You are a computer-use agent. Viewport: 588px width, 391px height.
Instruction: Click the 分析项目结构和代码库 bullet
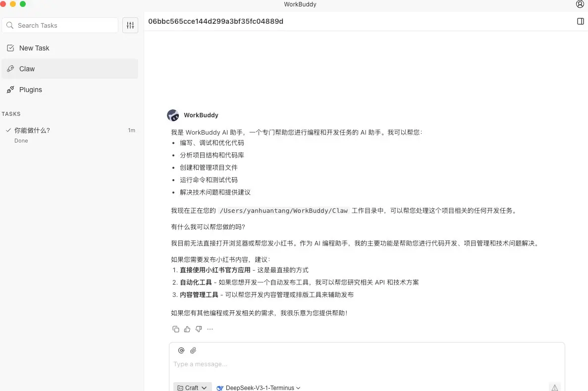click(212, 155)
